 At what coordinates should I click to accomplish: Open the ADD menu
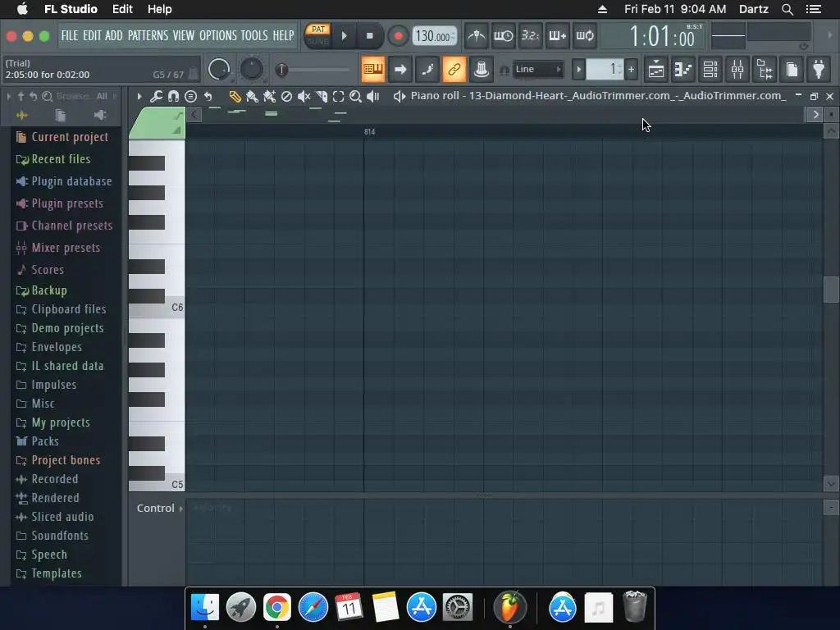pyautogui.click(x=113, y=36)
